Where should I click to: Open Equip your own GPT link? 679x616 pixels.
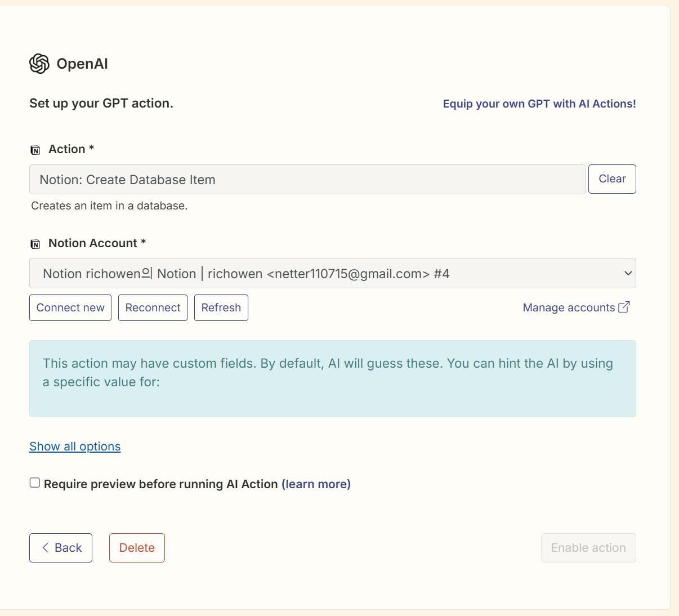539,104
